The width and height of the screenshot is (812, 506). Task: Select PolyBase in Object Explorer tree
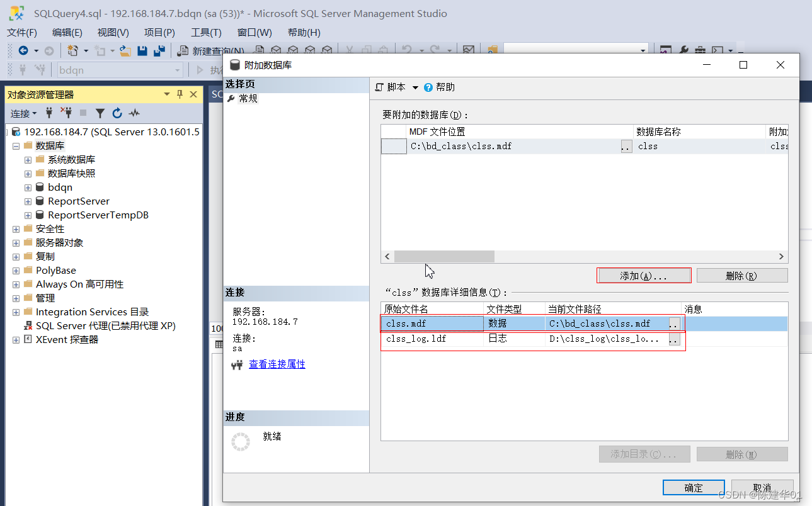[x=56, y=271]
